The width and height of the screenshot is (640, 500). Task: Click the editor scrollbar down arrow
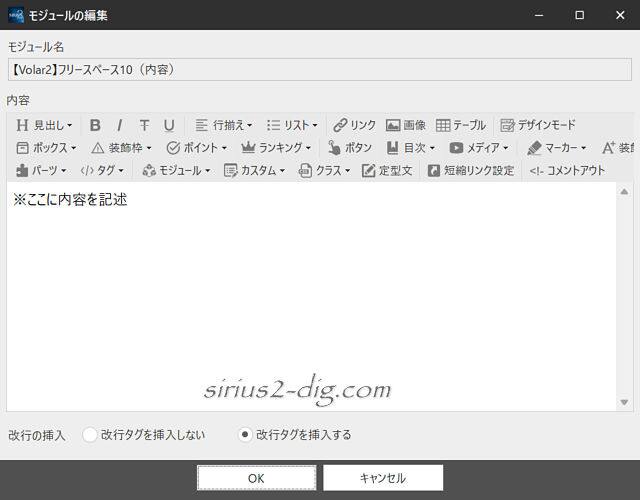[x=624, y=402]
